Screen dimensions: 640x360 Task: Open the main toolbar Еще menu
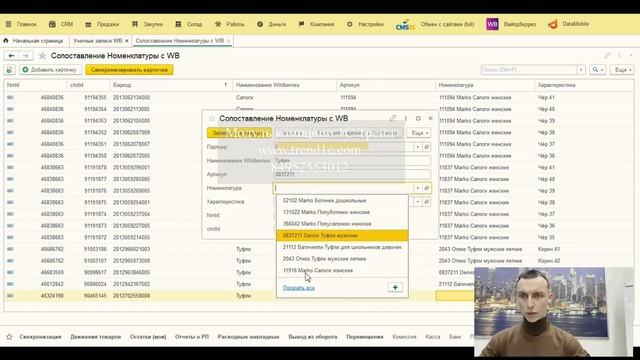point(623,70)
